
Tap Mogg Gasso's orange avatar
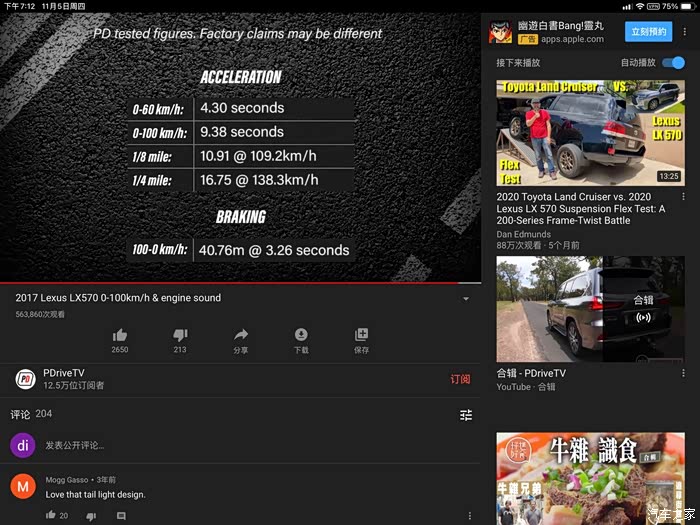click(x=23, y=487)
